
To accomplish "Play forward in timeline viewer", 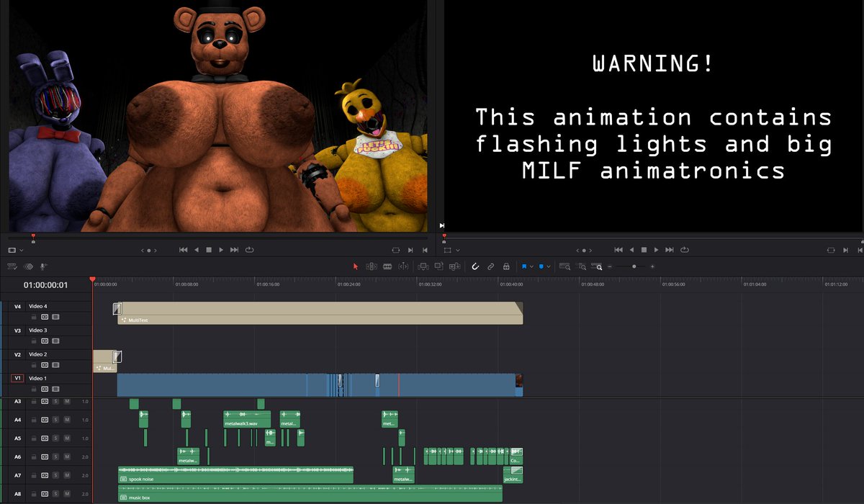I will tap(656, 250).
